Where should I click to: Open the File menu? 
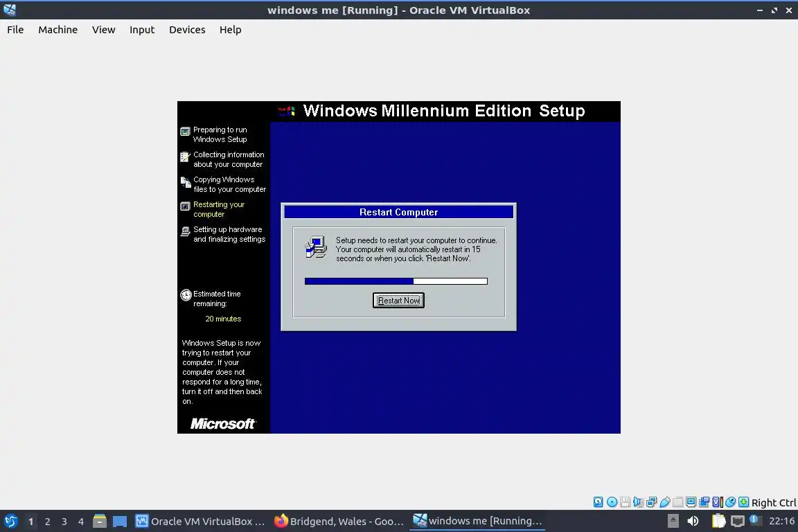[15, 30]
